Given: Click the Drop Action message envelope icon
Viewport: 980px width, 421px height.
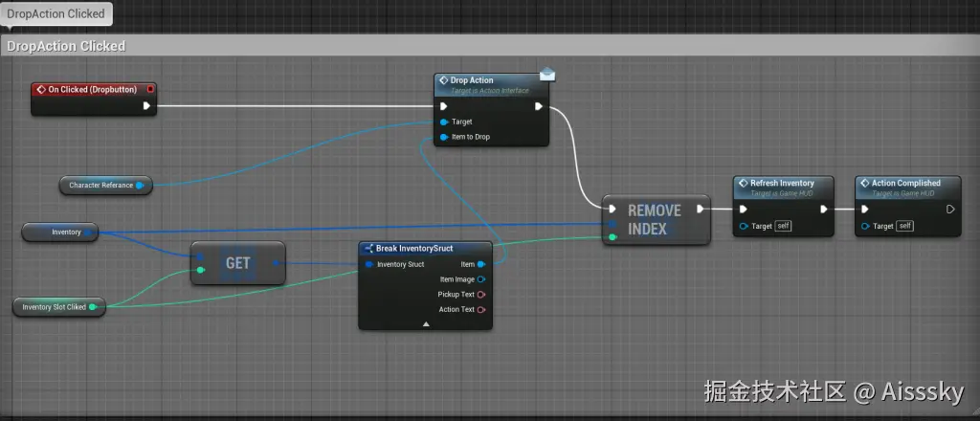Looking at the screenshot, I should click(547, 75).
